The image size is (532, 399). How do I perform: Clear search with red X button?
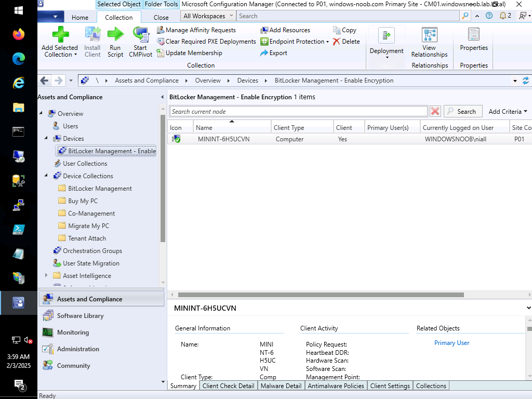(x=435, y=111)
